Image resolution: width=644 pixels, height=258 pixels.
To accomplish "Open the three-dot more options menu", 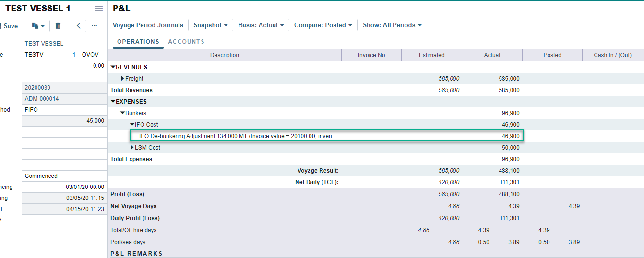I will click(x=94, y=26).
